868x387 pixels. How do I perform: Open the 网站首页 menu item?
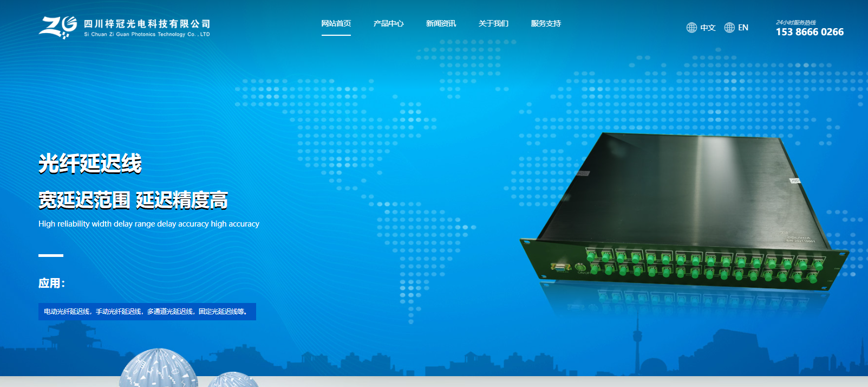click(x=336, y=23)
